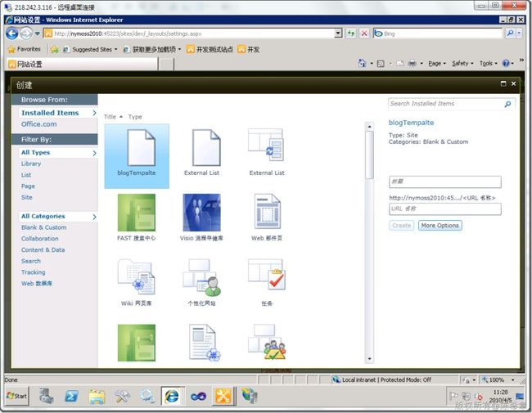Open Server Manager taskbar icon

[x=46, y=395]
